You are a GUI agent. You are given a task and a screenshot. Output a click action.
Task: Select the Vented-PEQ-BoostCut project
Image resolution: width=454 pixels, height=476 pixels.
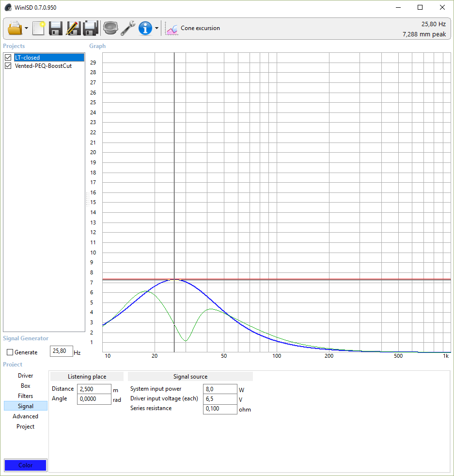43,65
